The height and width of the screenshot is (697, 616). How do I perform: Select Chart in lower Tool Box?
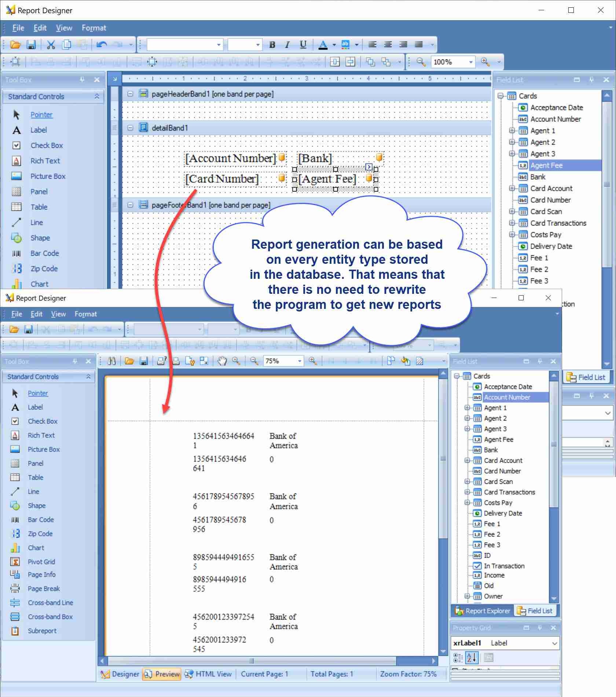(x=36, y=547)
